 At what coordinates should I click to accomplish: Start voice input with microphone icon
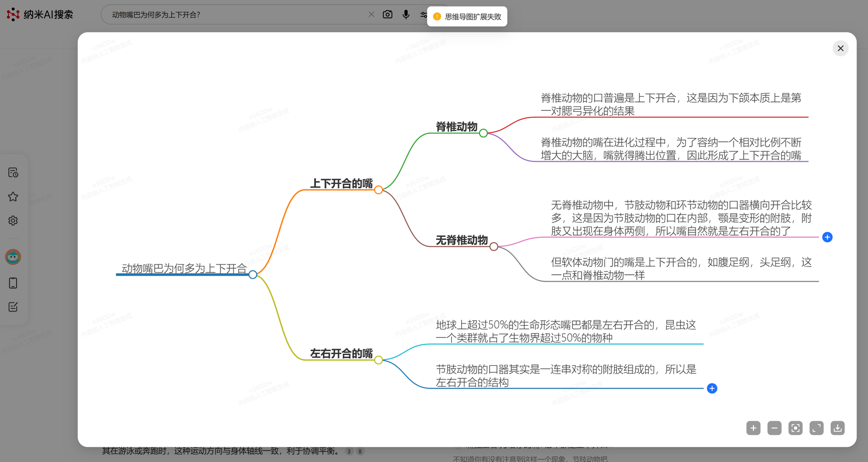tap(406, 15)
